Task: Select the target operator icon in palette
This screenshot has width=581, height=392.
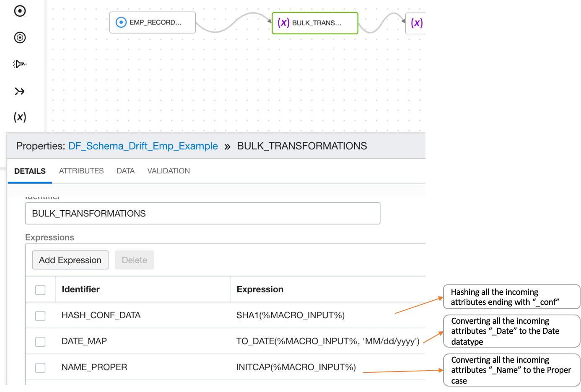Action: [x=20, y=38]
